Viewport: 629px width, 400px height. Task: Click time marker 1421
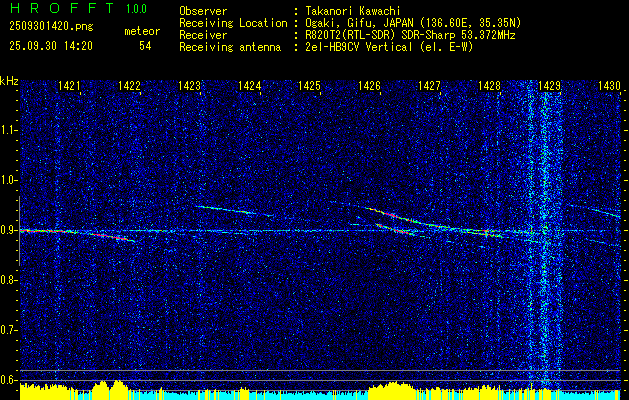click(69, 85)
